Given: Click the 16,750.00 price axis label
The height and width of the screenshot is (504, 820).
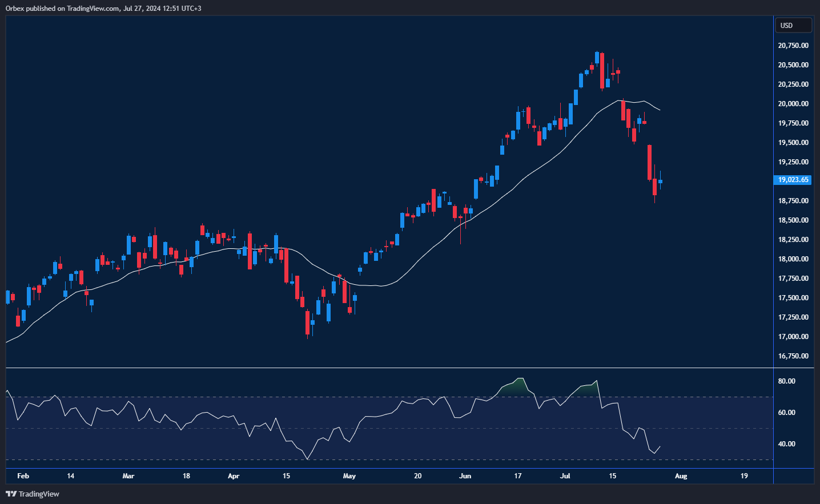Looking at the screenshot, I should click(793, 356).
